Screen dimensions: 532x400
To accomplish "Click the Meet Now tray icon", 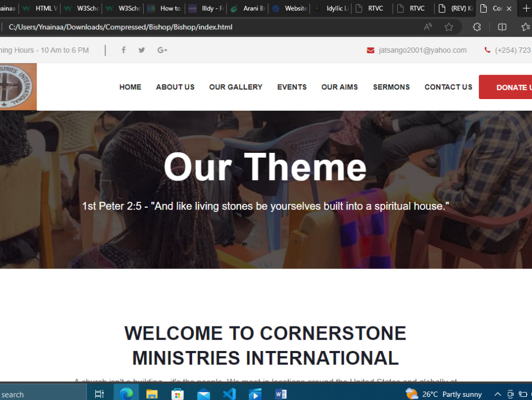I will tap(510, 394).
